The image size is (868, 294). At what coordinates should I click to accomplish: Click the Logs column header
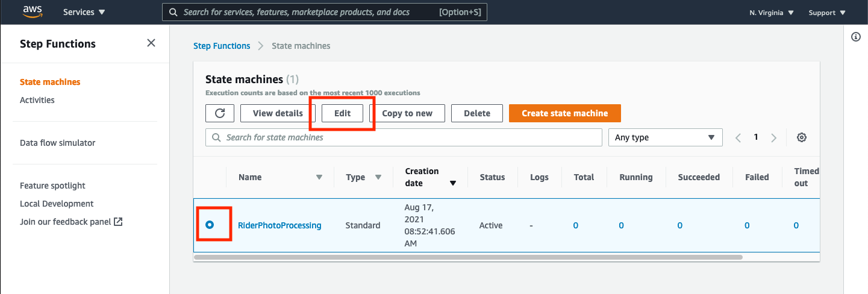539,177
